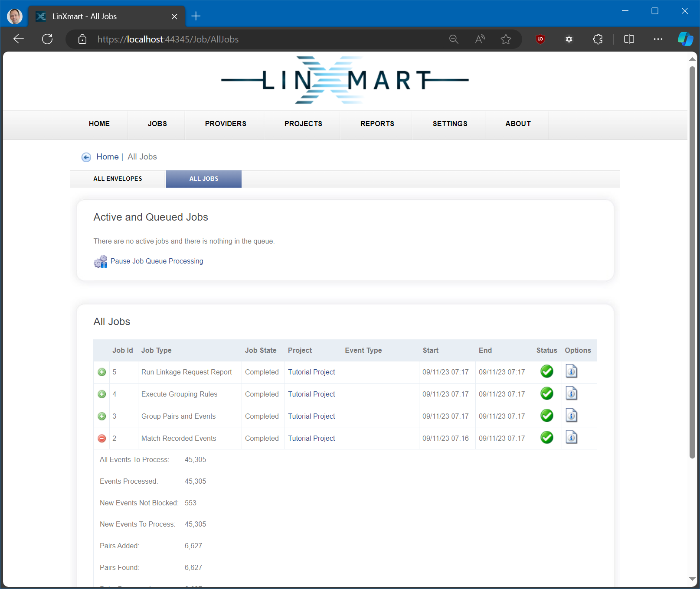Image resolution: width=700 pixels, height=589 pixels.
Task: Click the Pause Job Queue gears icon
Action: point(101,261)
